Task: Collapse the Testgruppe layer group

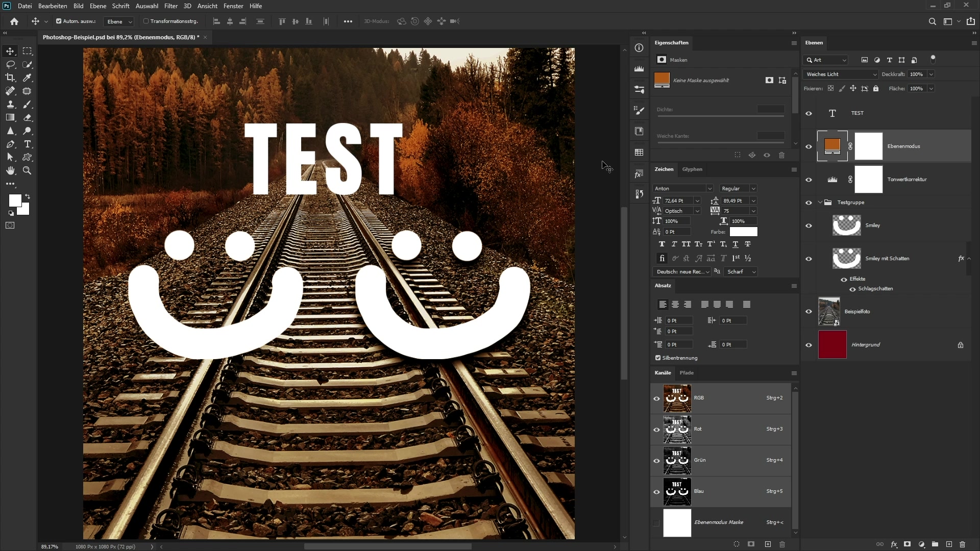Action: pyautogui.click(x=820, y=203)
